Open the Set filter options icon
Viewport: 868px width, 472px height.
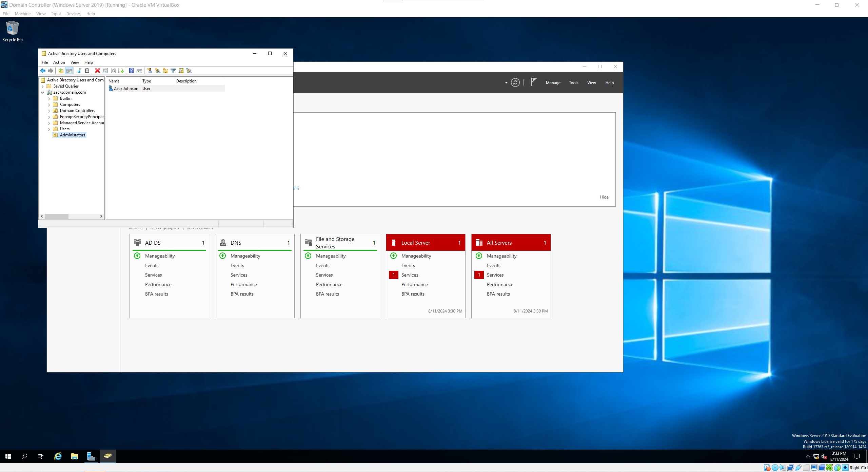(x=173, y=71)
